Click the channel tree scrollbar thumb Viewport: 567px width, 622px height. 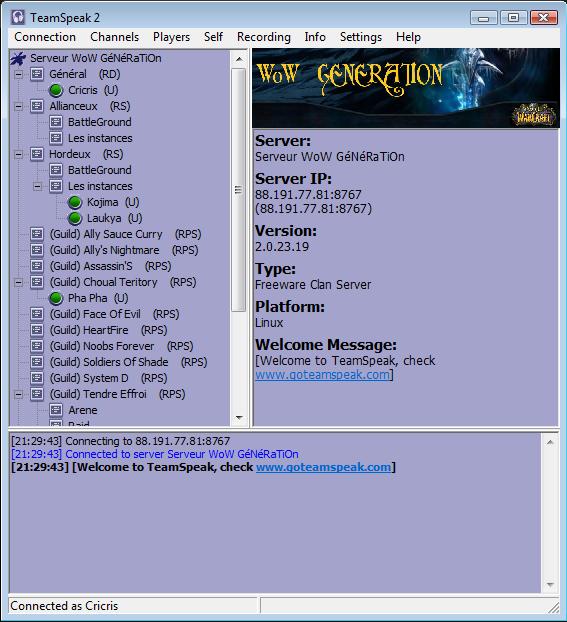238,190
